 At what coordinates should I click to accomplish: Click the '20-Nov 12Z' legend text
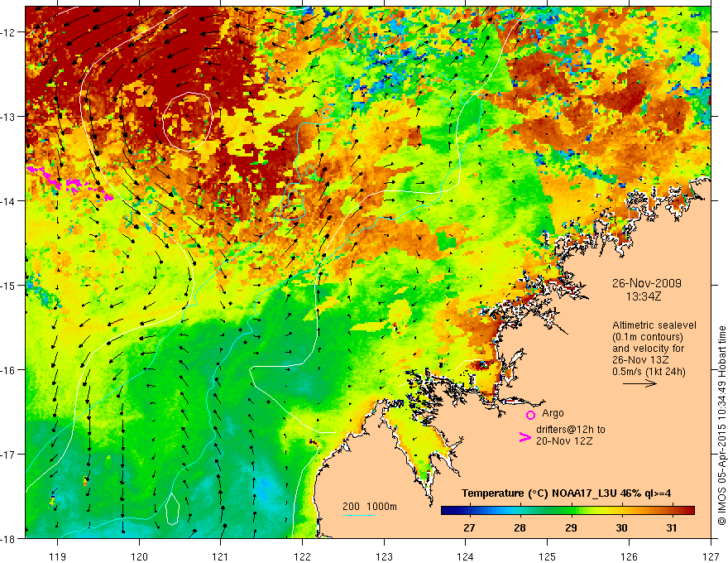(564, 440)
